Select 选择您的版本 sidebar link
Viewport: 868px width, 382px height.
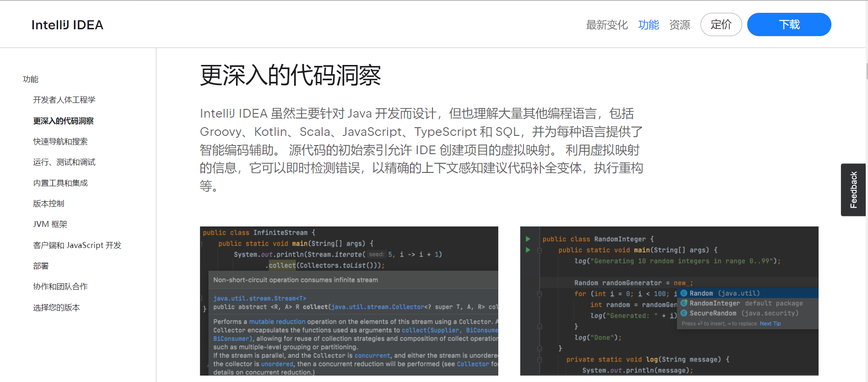click(56, 307)
